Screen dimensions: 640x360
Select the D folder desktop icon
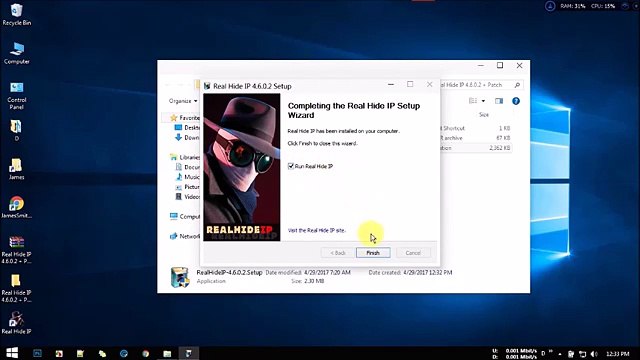tap(16, 131)
